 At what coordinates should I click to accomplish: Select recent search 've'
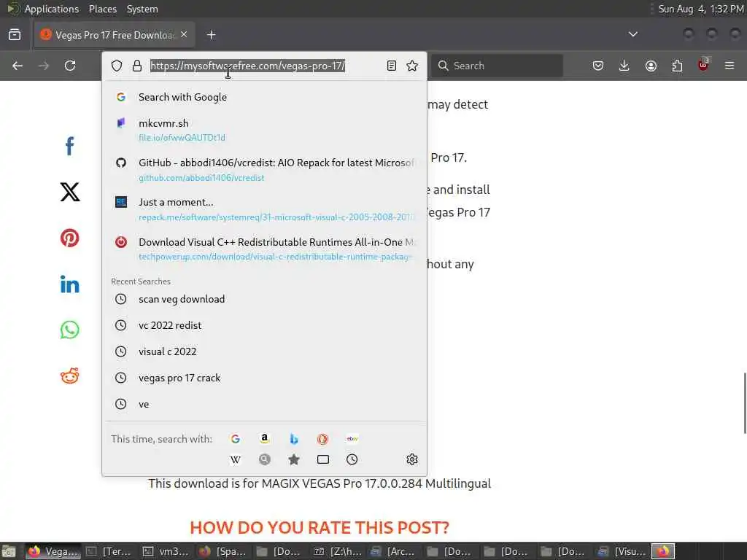(x=264, y=404)
